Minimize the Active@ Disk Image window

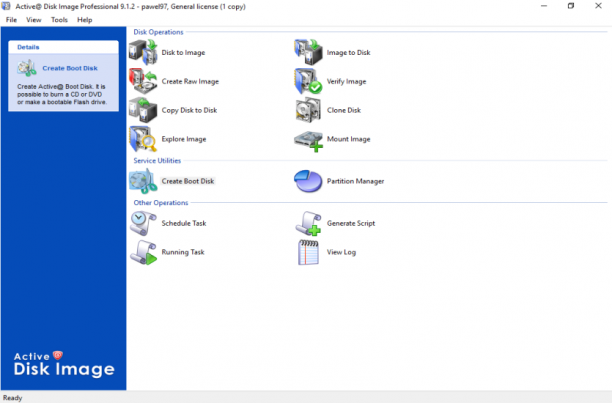click(x=544, y=6)
